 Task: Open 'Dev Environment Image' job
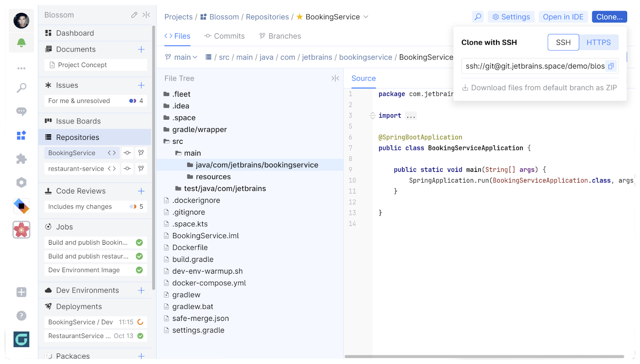tap(96, 270)
